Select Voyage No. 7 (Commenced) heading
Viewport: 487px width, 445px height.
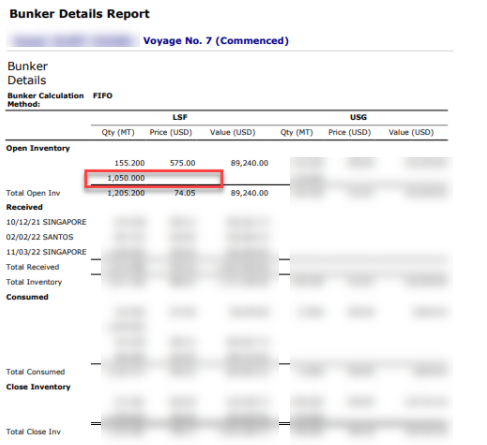pos(216,41)
